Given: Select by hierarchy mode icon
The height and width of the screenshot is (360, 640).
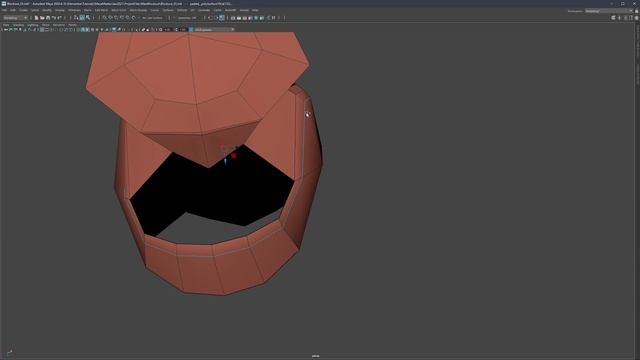Looking at the screenshot, I should 76,18.
